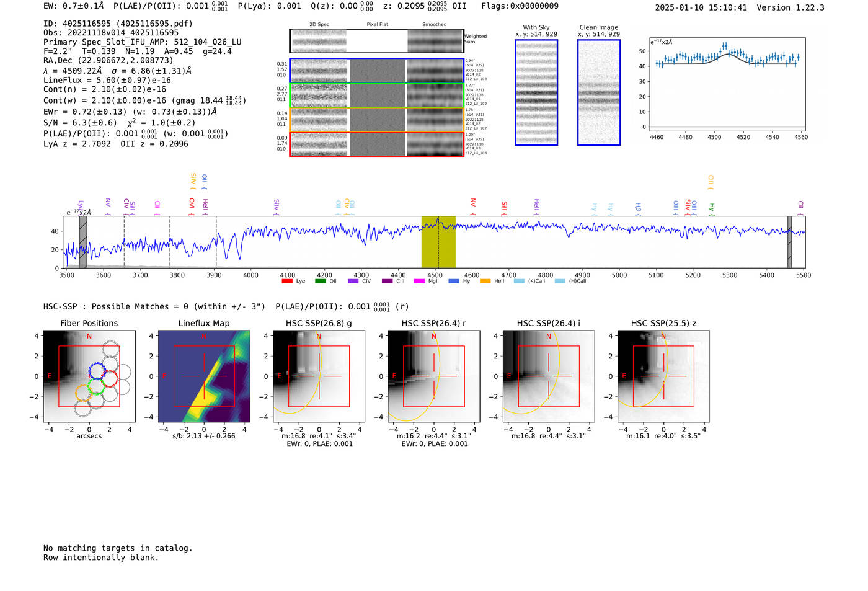Click the CIII dark purple legend swatch
868x591 pixels.
(x=387, y=281)
